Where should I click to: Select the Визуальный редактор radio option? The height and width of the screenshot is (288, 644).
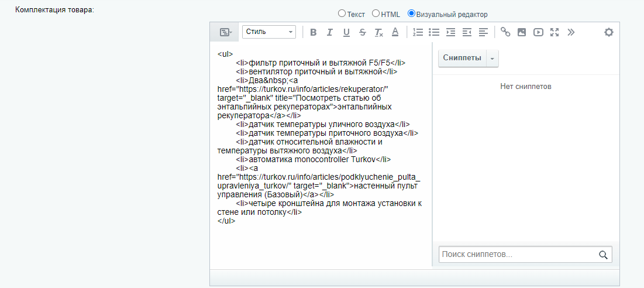(411, 13)
